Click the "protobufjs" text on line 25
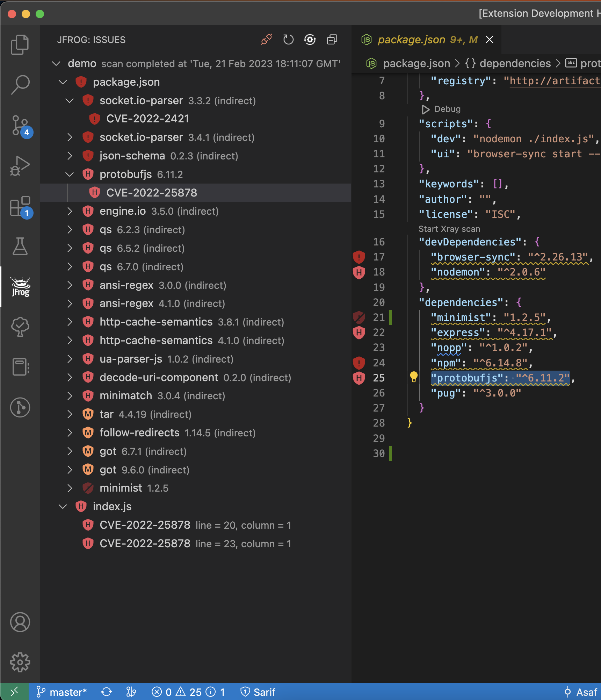The height and width of the screenshot is (700, 601). coord(467,378)
